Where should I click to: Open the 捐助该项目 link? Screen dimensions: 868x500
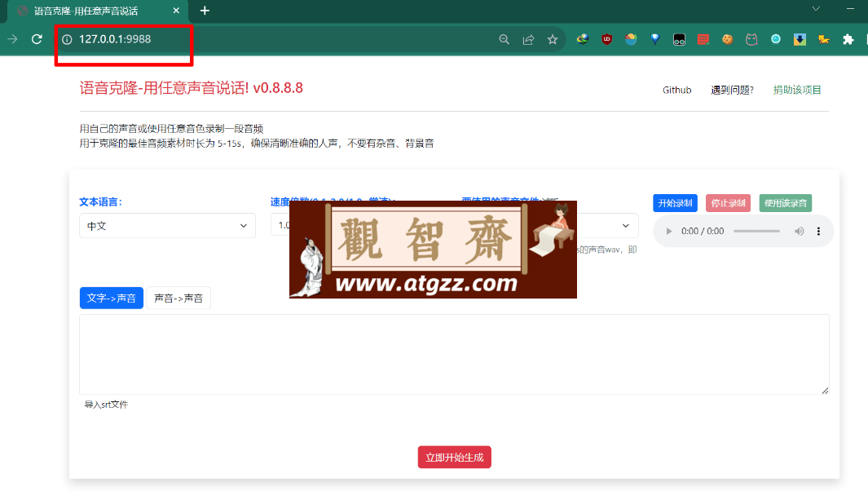pos(797,90)
